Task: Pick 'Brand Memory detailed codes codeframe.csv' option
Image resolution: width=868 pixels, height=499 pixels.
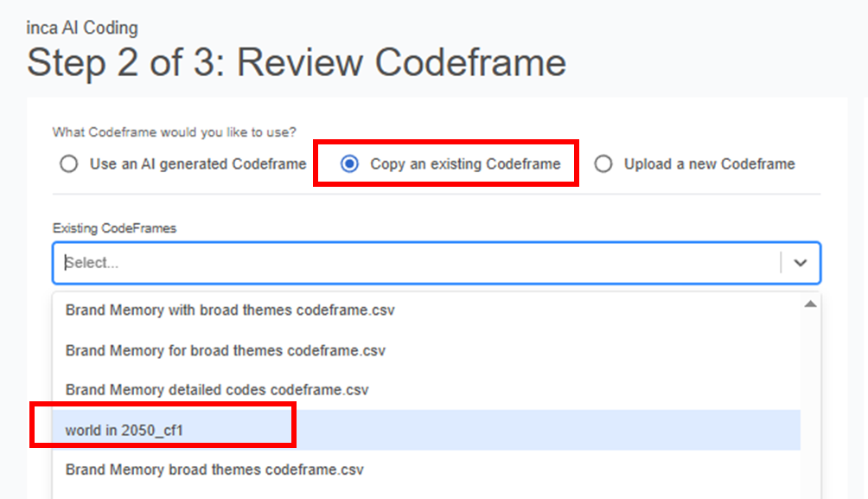Action: pos(217,390)
